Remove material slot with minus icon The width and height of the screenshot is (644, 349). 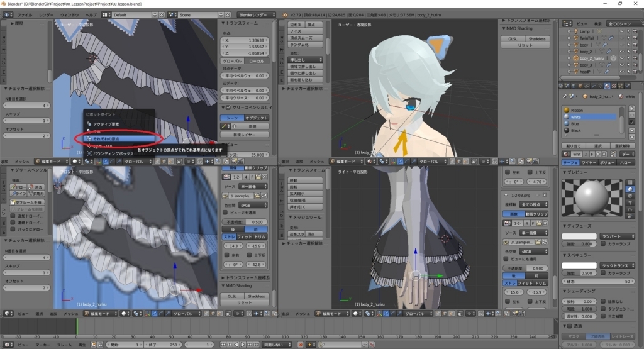click(x=631, y=116)
